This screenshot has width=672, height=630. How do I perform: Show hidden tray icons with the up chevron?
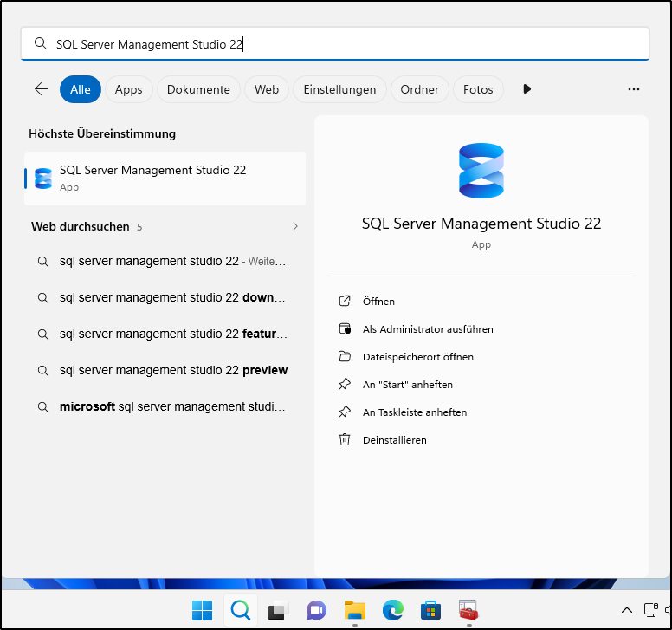(x=627, y=610)
